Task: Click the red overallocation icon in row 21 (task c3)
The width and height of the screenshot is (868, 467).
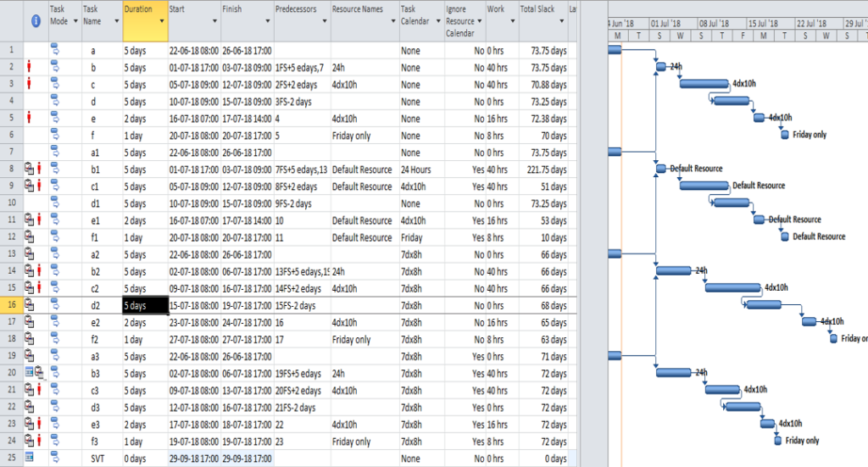Action: [39, 390]
